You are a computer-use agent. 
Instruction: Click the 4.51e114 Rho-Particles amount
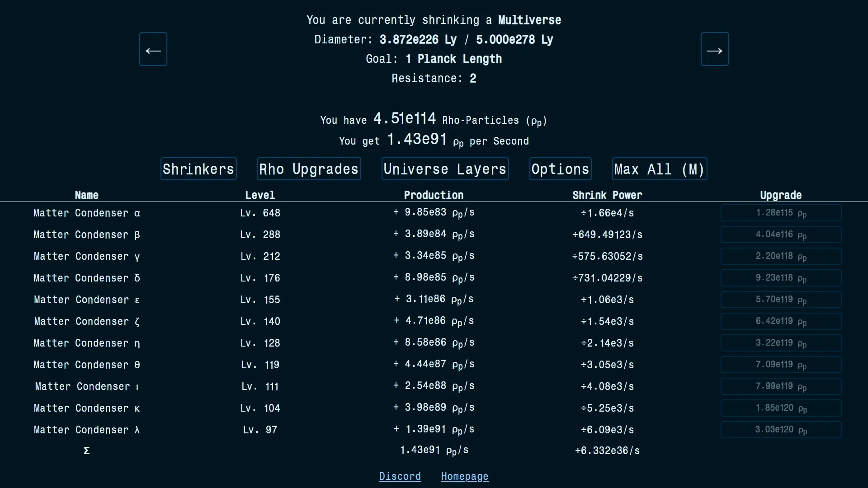pyautogui.click(x=404, y=118)
